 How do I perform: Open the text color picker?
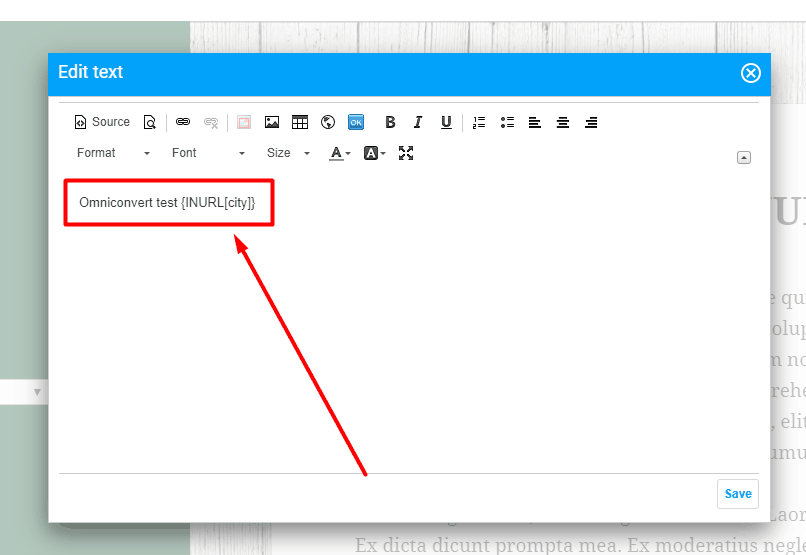pos(339,153)
